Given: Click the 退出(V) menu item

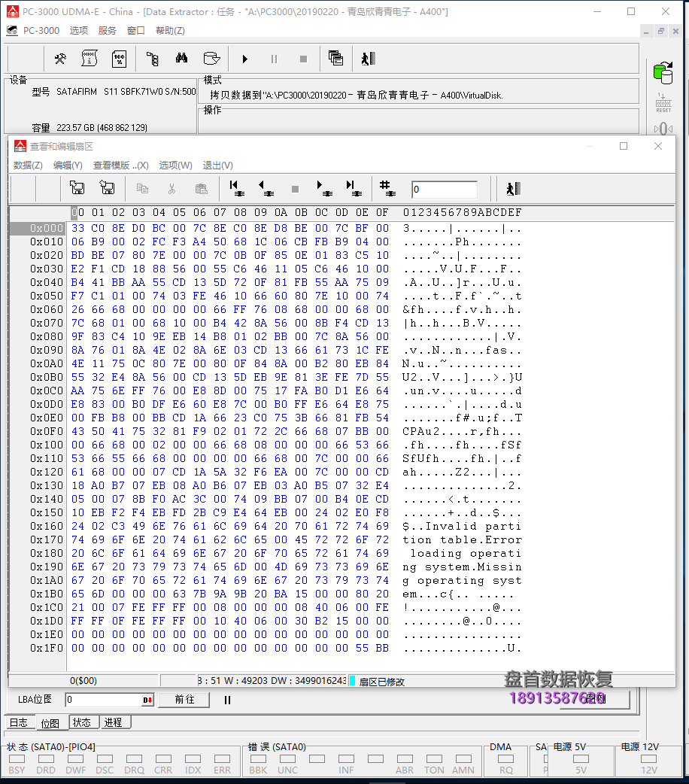Looking at the screenshot, I should [x=217, y=166].
